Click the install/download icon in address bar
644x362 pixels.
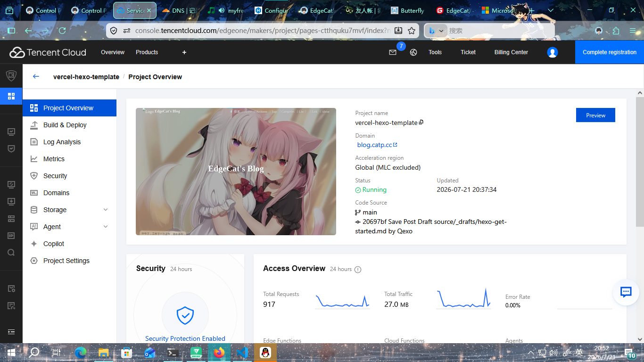(x=398, y=31)
